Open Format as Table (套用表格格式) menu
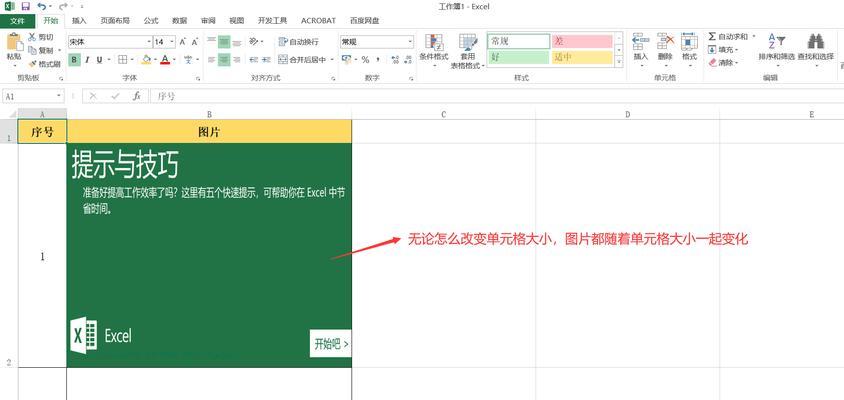Image resolution: width=844 pixels, height=400 pixels. coord(468,51)
